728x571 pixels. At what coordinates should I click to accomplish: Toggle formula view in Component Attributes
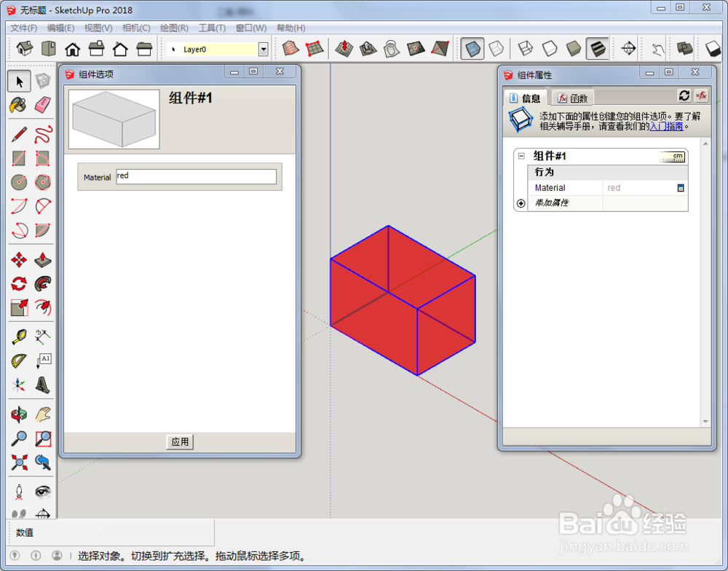(701, 95)
